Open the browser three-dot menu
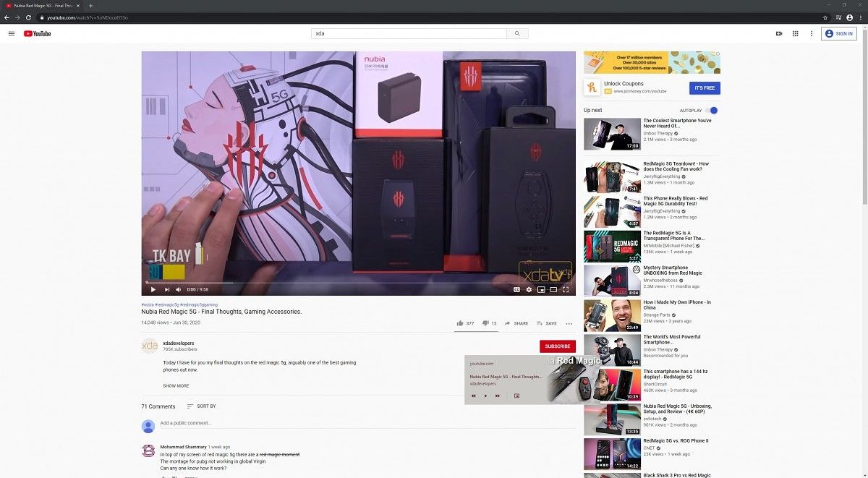This screenshot has width=868, height=478. click(x=861, y=17)
